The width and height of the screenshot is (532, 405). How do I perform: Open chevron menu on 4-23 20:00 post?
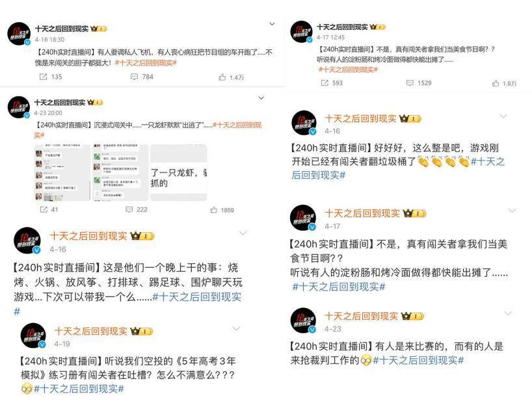click(261, 98)
